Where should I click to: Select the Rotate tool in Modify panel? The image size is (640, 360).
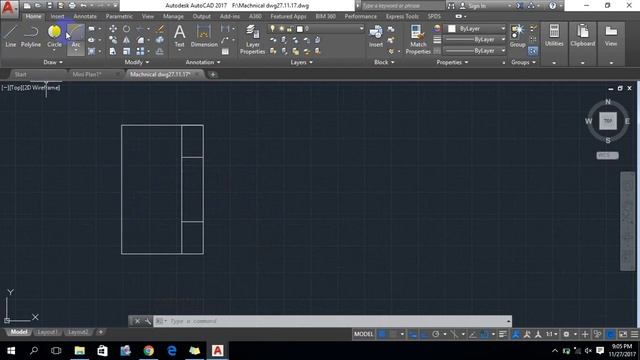coord(127,29)
